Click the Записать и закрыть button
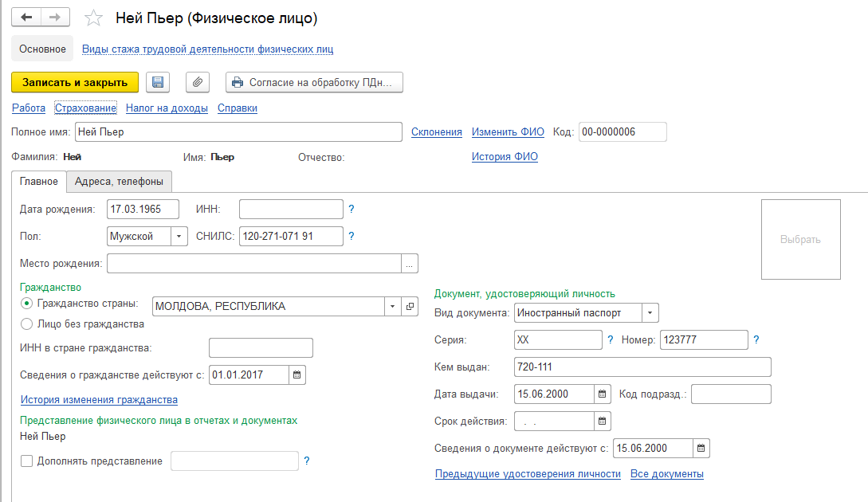 [x=75, y=82]
